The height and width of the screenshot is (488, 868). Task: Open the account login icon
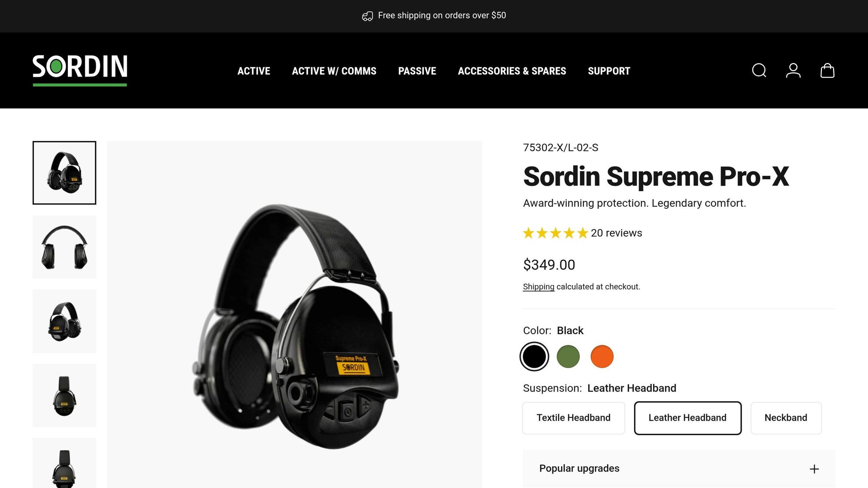[x=793, y=70]
